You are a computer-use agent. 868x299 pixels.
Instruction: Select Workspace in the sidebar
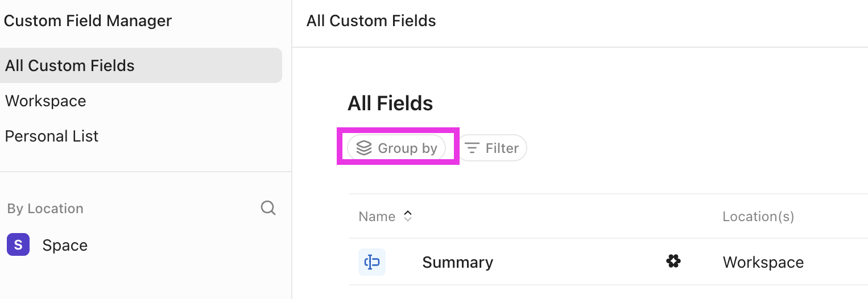coord(46,101)
